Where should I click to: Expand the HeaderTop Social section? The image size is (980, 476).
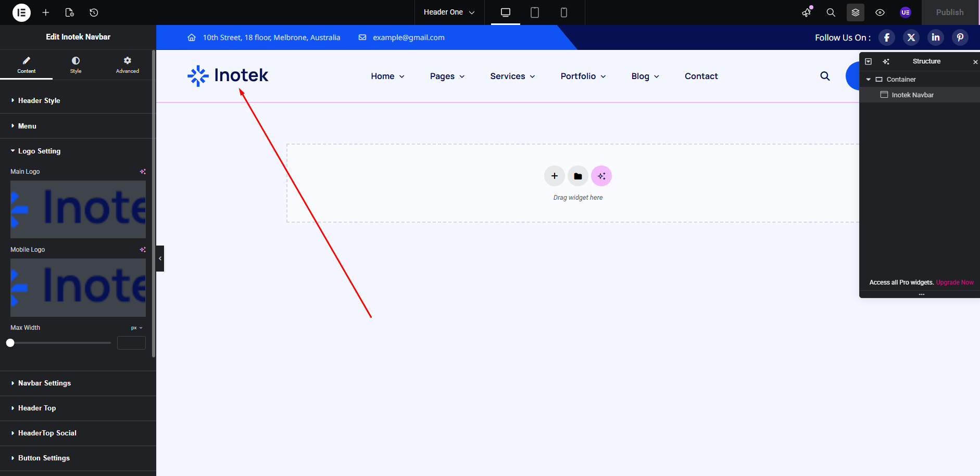[78, 433]
